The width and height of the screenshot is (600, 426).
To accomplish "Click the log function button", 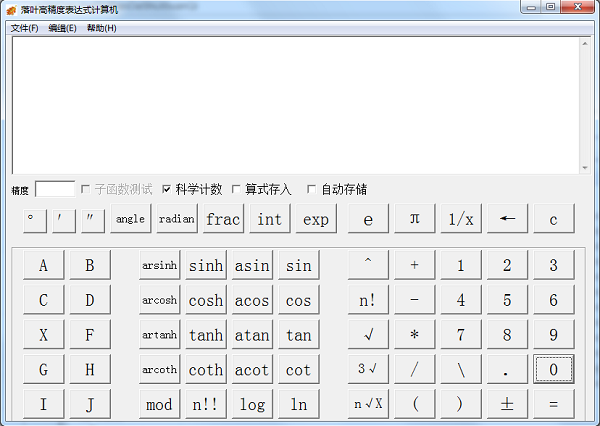I will 252,404.
